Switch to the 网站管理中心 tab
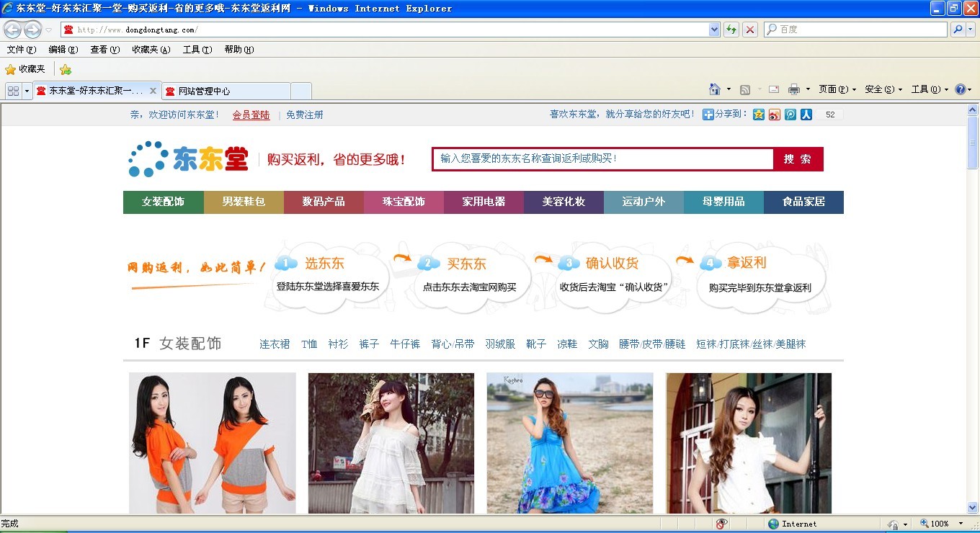Image resolution: width=980 pixels, height=533 pixels. (226, 91)
